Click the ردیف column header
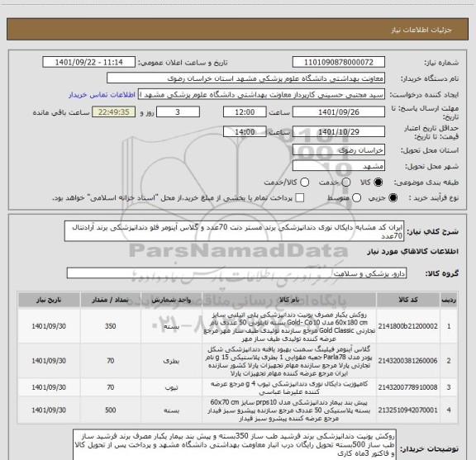476x460 pixels. click(449, 300)
